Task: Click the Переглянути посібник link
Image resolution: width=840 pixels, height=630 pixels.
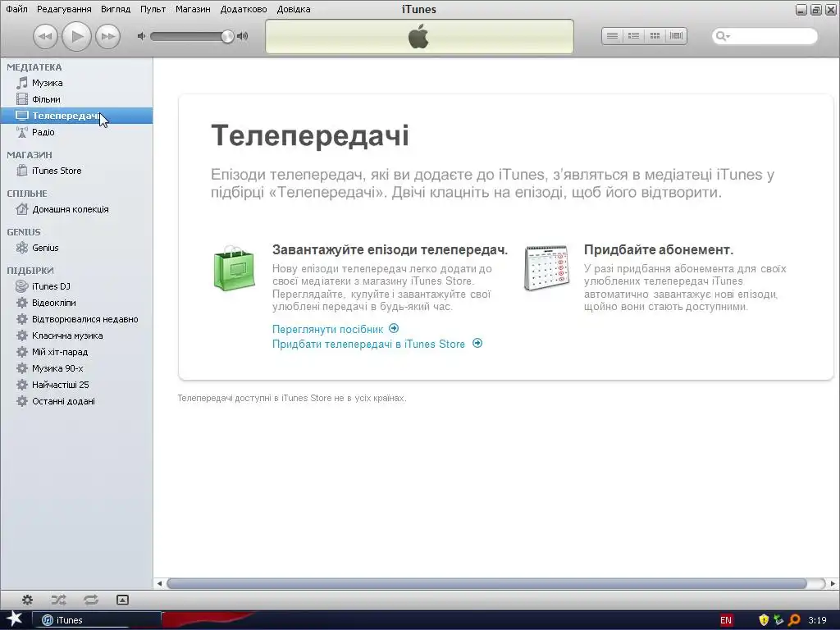Action: tap(327, 329)
